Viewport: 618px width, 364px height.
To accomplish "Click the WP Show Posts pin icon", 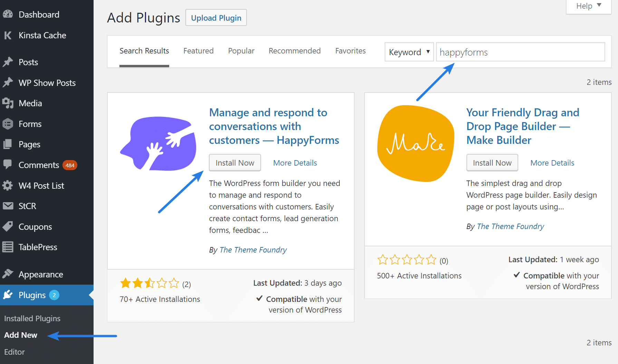I will (x=8, y=83).
